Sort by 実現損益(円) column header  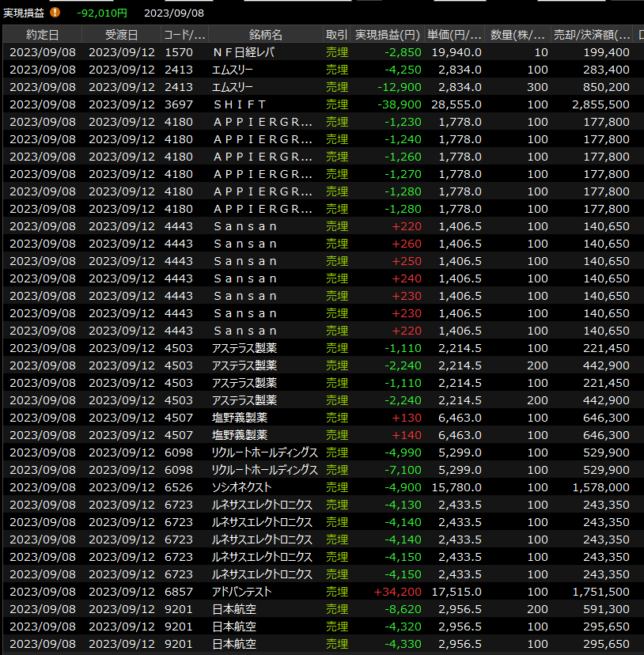point(387,35)
